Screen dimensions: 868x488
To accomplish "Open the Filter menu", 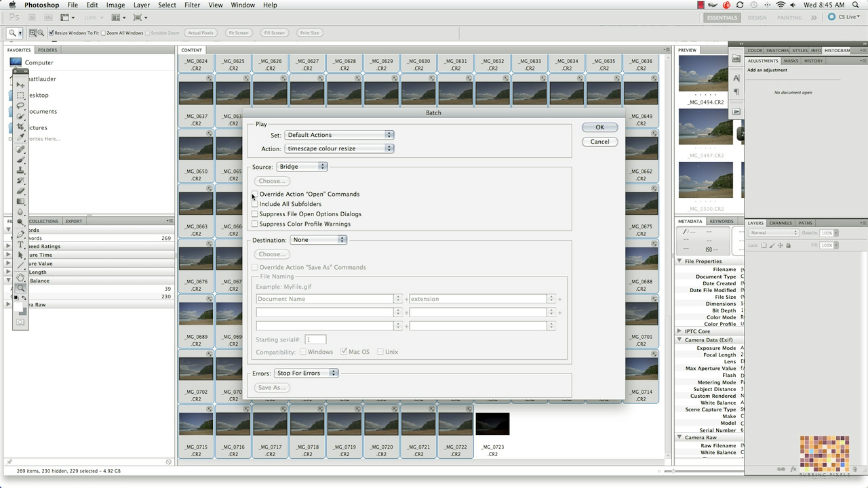I will (x=192, y=5).
